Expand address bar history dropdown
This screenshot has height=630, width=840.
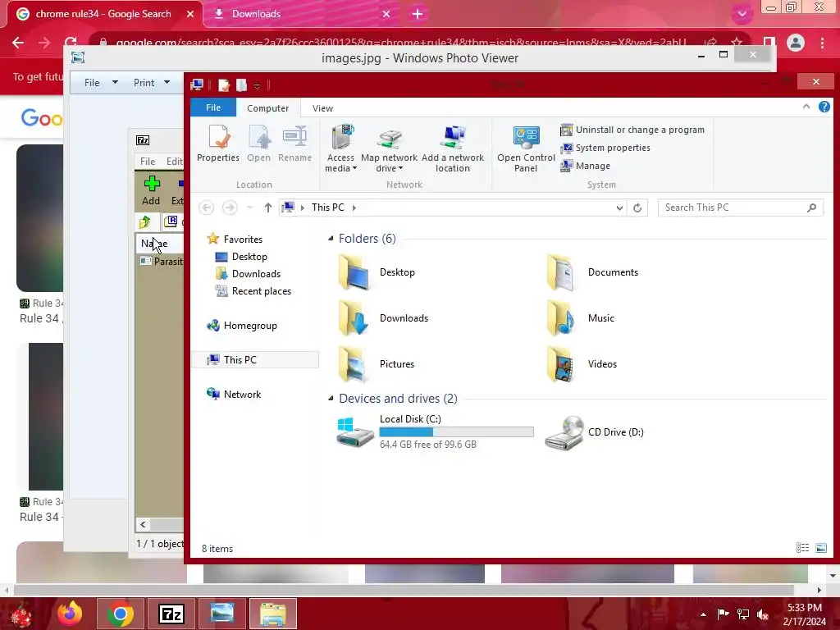tap(619, 208)
